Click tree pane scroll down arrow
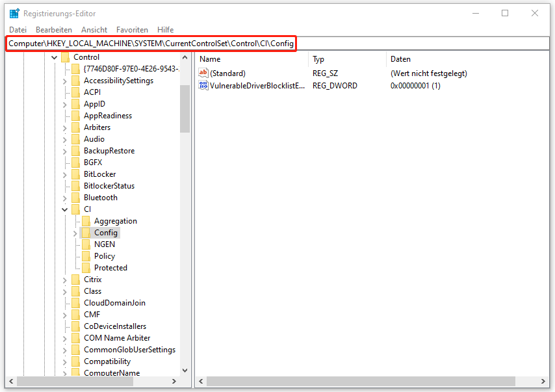This screenshot has height=392, width=555. click(185, 371)
